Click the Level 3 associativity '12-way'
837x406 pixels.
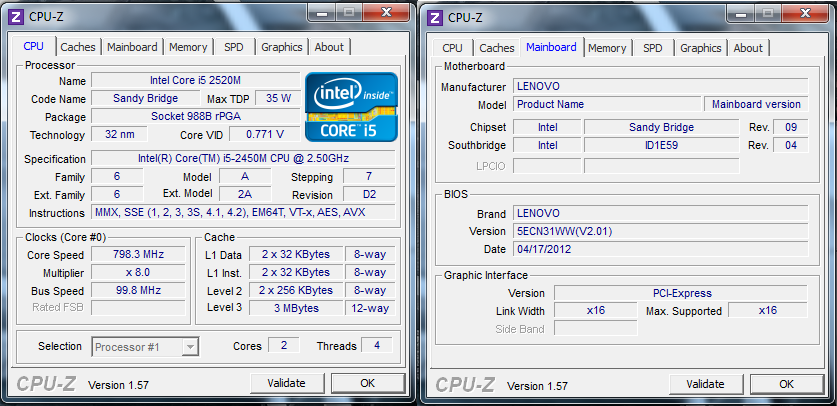point(370,308)
